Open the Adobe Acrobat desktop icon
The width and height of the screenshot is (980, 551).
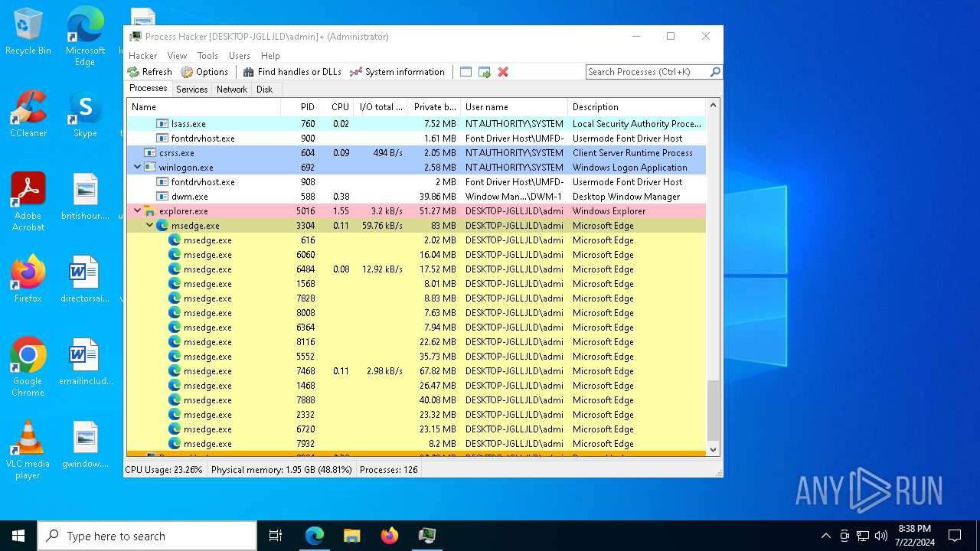(x=28, y=202)
